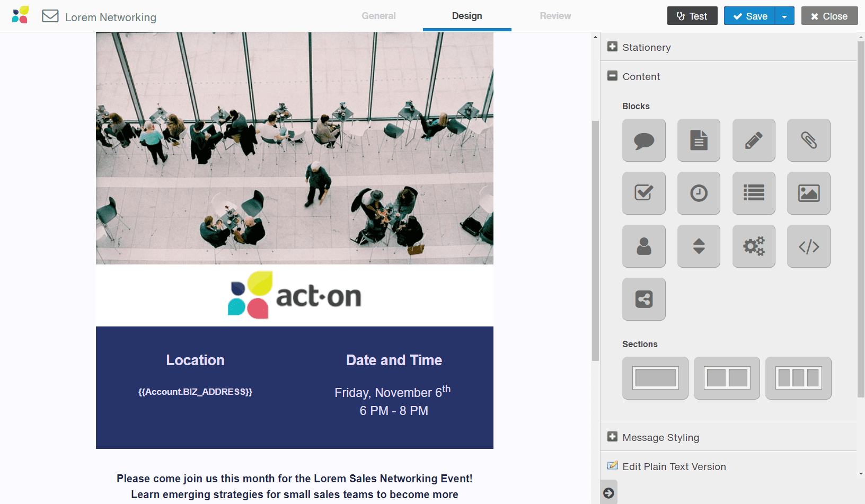Insert a two-column section layout
The height and width of the screenshot is (504, 865).
[727, 378]
